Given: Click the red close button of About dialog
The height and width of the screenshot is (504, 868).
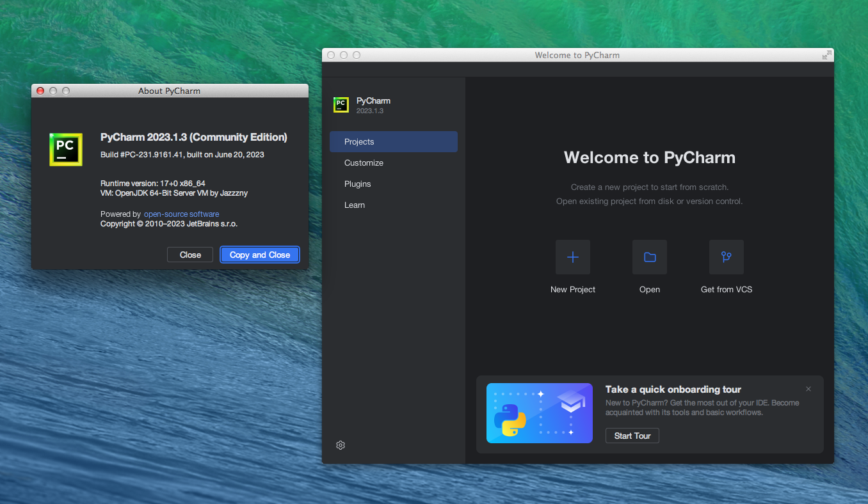Looking at the screenshot, I should pos(40,91).
